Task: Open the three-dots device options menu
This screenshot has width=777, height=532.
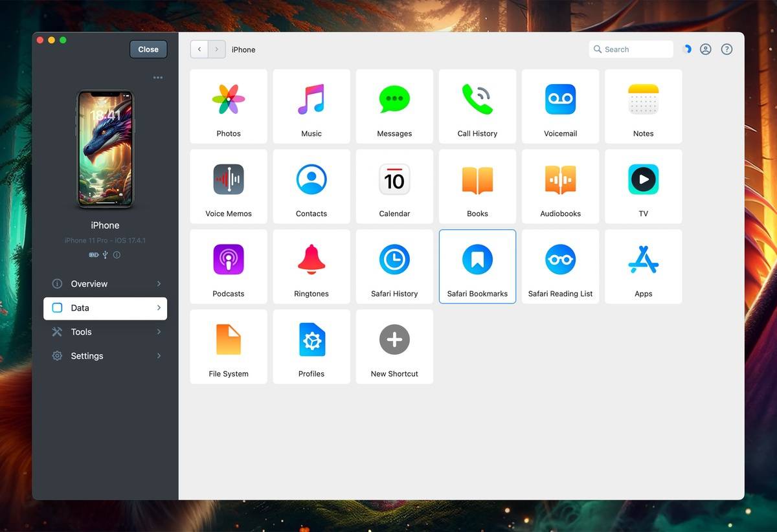Action: 158,78
